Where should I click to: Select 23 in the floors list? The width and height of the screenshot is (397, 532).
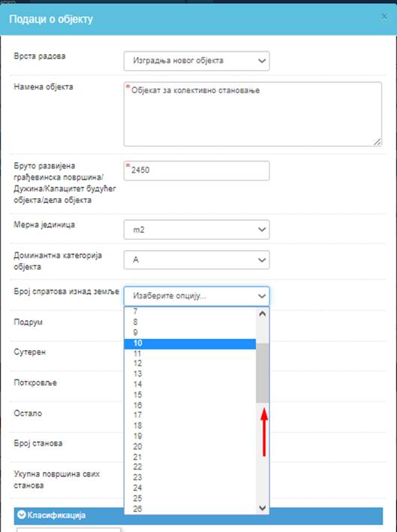(x=190, y=477)
